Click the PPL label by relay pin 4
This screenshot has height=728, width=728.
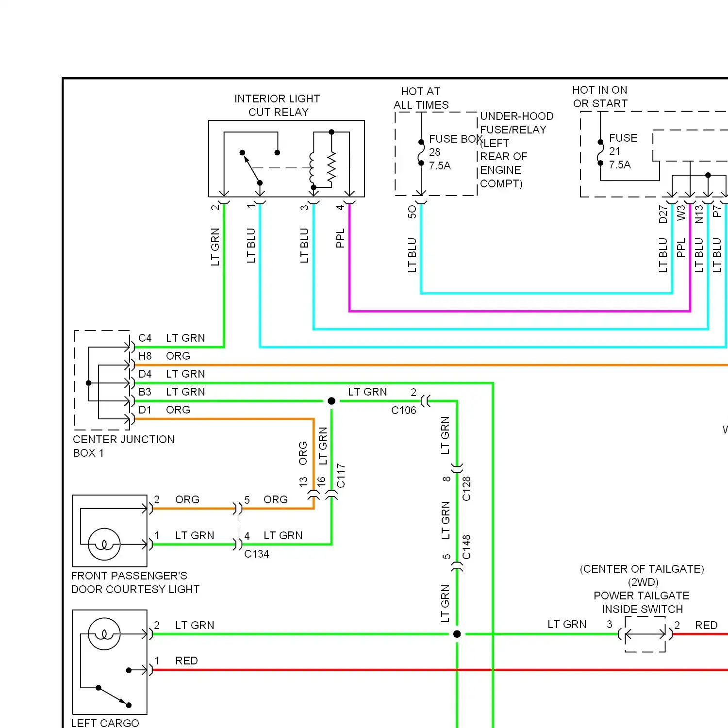pos(340,238)
